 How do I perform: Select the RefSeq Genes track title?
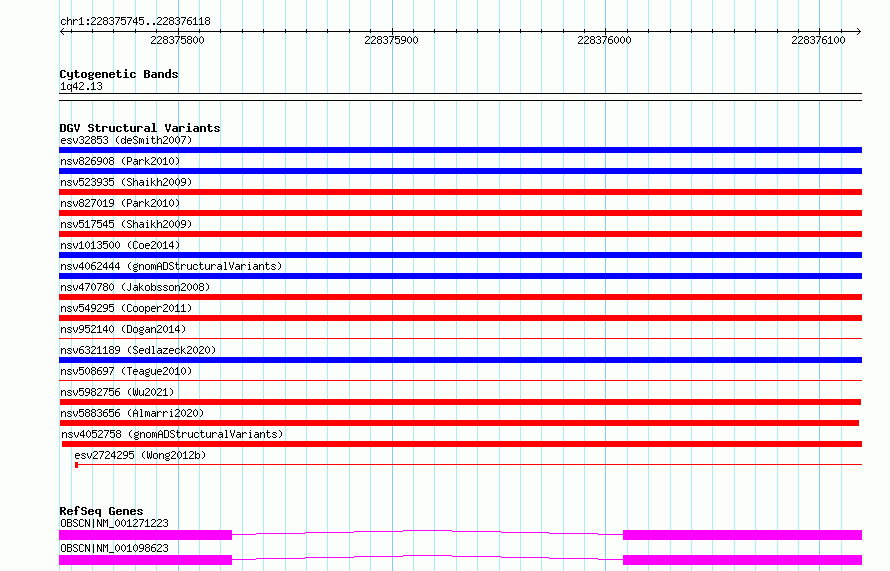tap(101, 511)
